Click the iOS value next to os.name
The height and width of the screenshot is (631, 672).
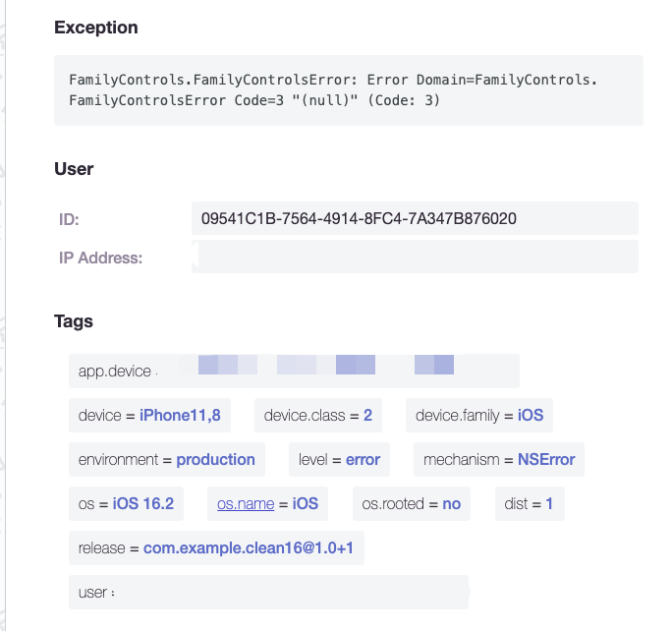[306, 503]
